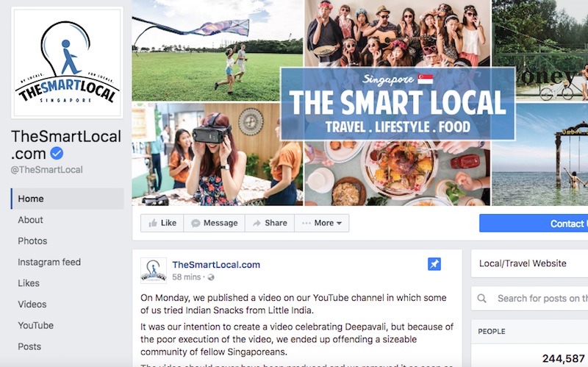Click the pinned post pin icon

[434, 264]
